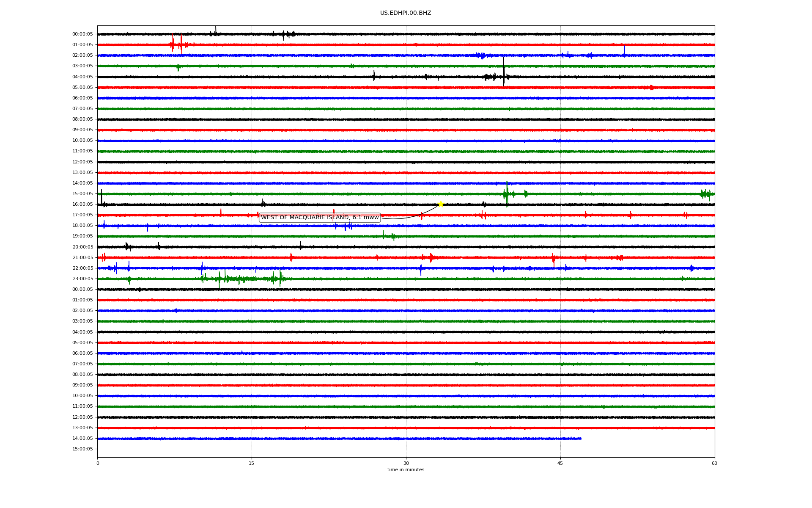Click the 23:00:05 row time label
Screen dimensions: 812x508
pyautogui.click(x=82, y=279)
